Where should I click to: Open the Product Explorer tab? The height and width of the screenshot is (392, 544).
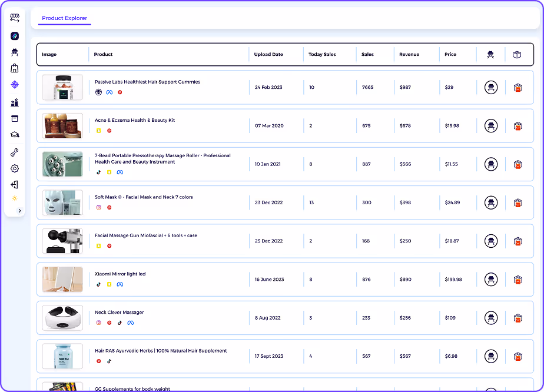(65, 18)
